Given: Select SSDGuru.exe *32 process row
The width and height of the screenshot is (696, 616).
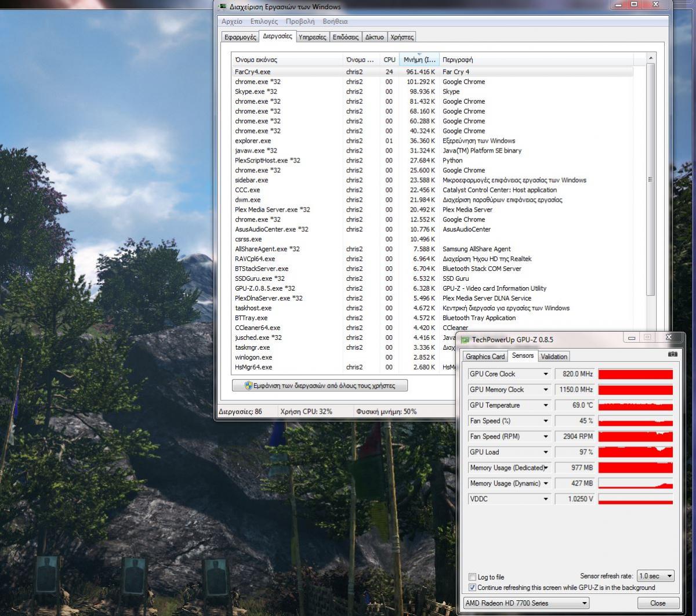Looking at the screenshot, I should 432,279.
